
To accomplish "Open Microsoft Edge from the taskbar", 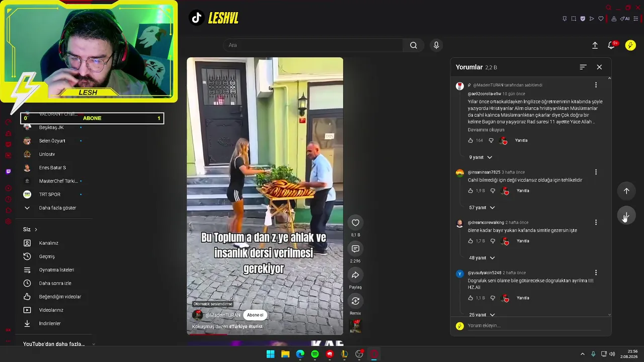I will tap(300, 354).
